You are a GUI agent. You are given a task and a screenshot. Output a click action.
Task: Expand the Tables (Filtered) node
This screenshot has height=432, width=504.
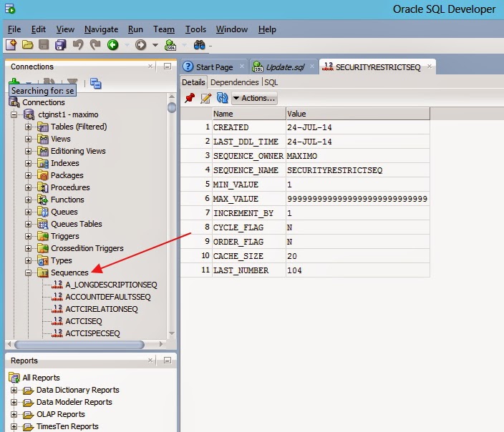(29, 127)
